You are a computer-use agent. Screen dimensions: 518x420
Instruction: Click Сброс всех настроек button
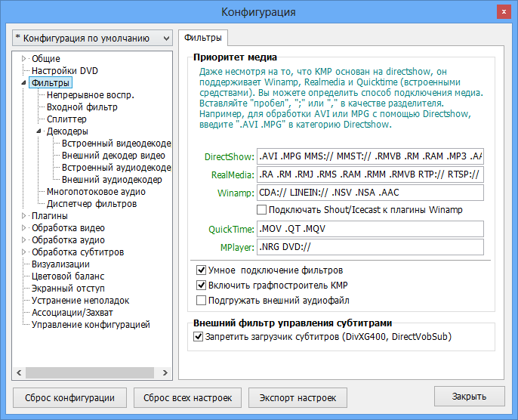[x=187, y=397]
